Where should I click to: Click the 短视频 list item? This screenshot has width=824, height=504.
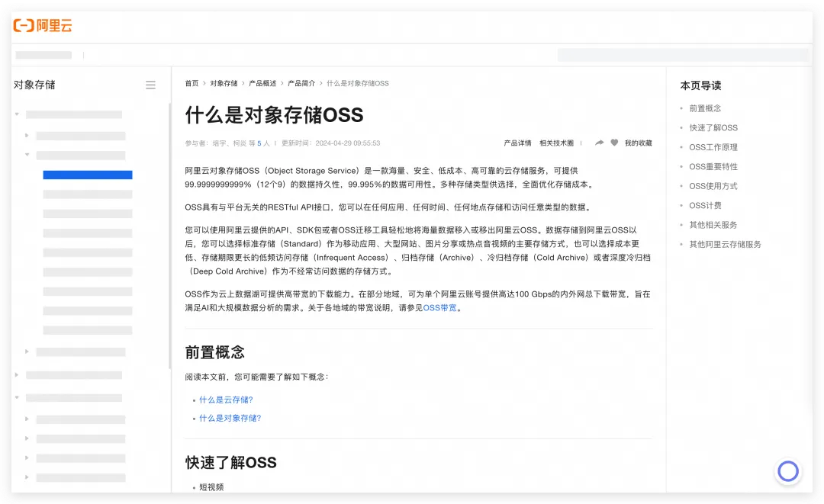211,487
